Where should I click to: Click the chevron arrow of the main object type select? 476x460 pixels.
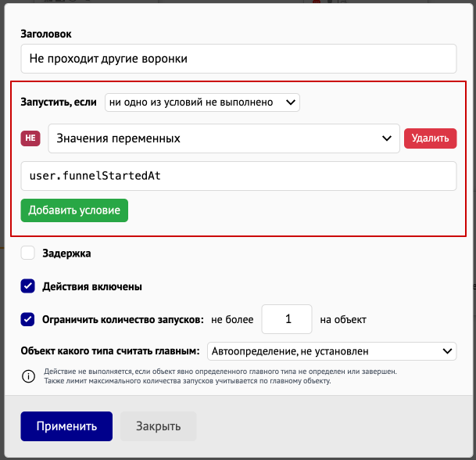[x=447, y=351]
